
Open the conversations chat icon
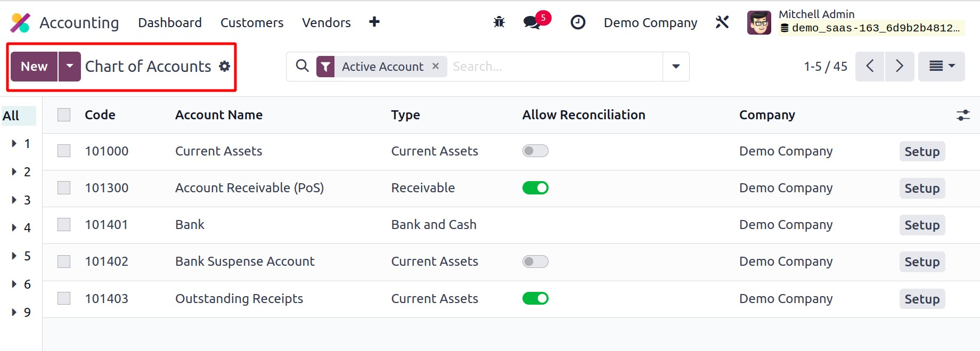coord(532,22)
